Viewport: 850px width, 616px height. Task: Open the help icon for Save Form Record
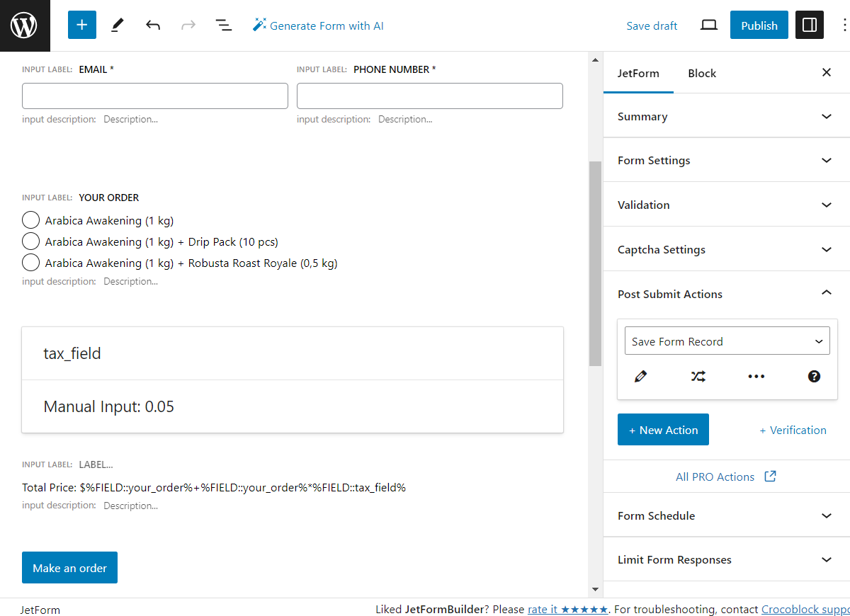(x=814, y=376)
